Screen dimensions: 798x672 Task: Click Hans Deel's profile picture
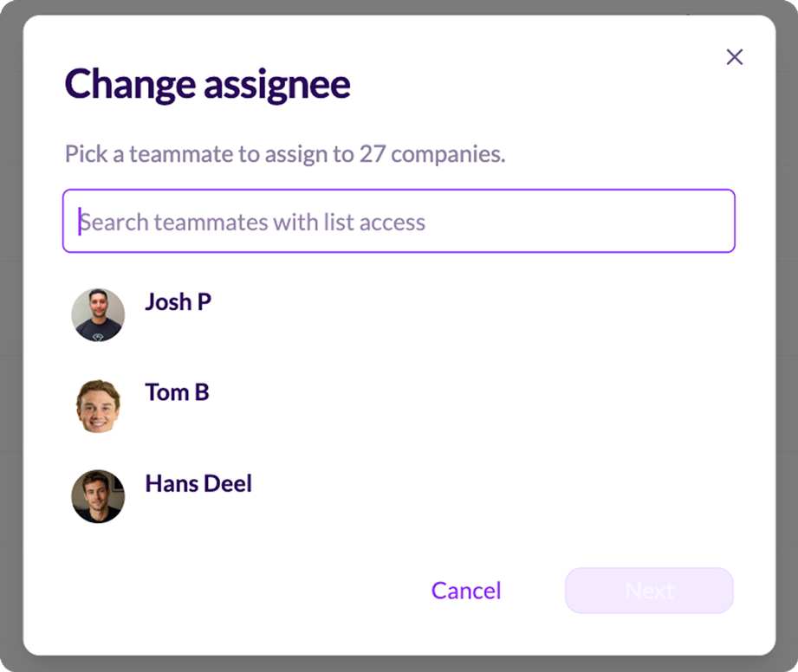tap(98, 496)
